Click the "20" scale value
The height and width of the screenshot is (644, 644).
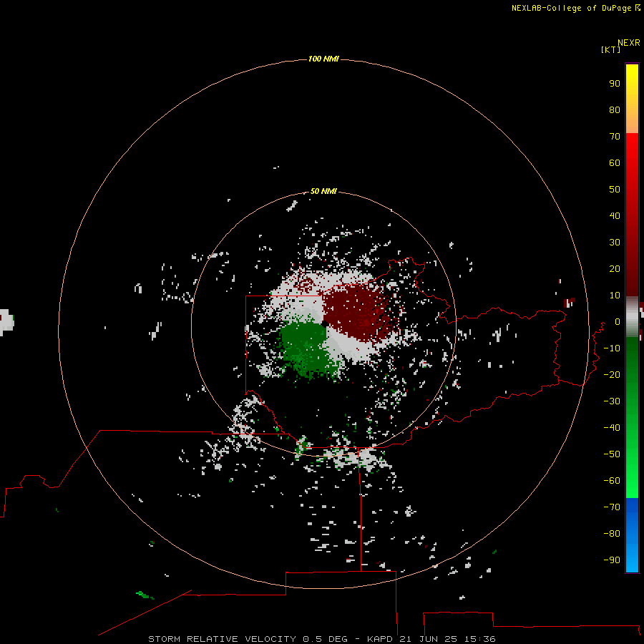(x=615, y=268)
